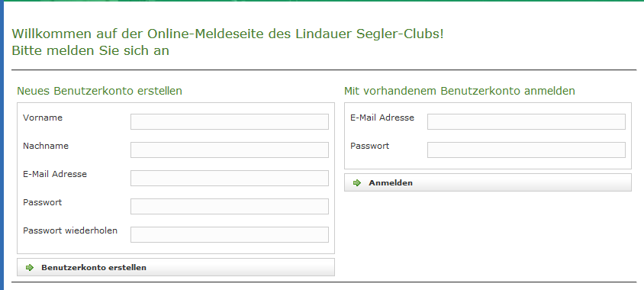The image size is (644, 290).
Task: Click the green arrow icon beside Benutzerkonto erstellen
Action: pyautogui.click(x=30, y=267)
